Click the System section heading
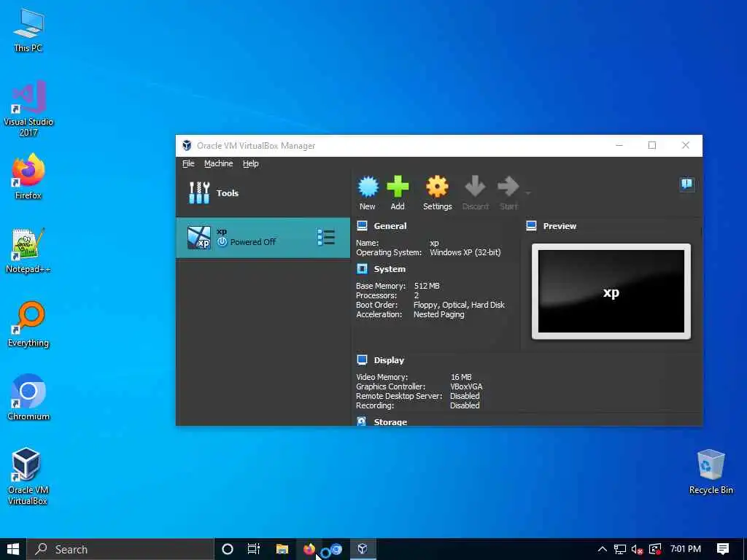The width and height of the screenshot is (747, 560). coord(390,269)
